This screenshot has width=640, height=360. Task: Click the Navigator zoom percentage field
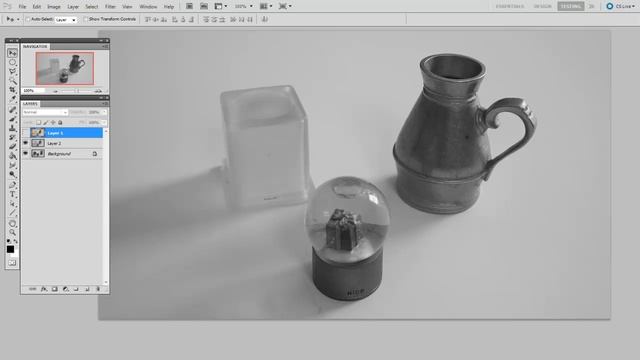33,91
